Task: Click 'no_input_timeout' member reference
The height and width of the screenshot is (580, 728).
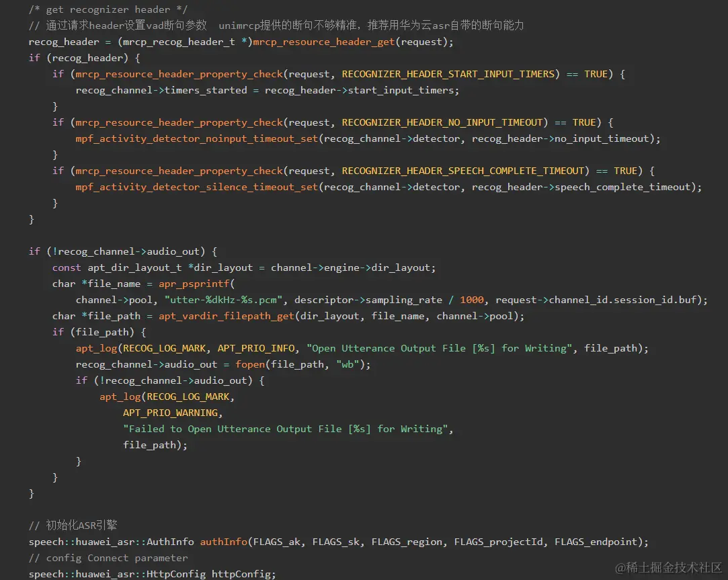Action: [x=602, y=138]
